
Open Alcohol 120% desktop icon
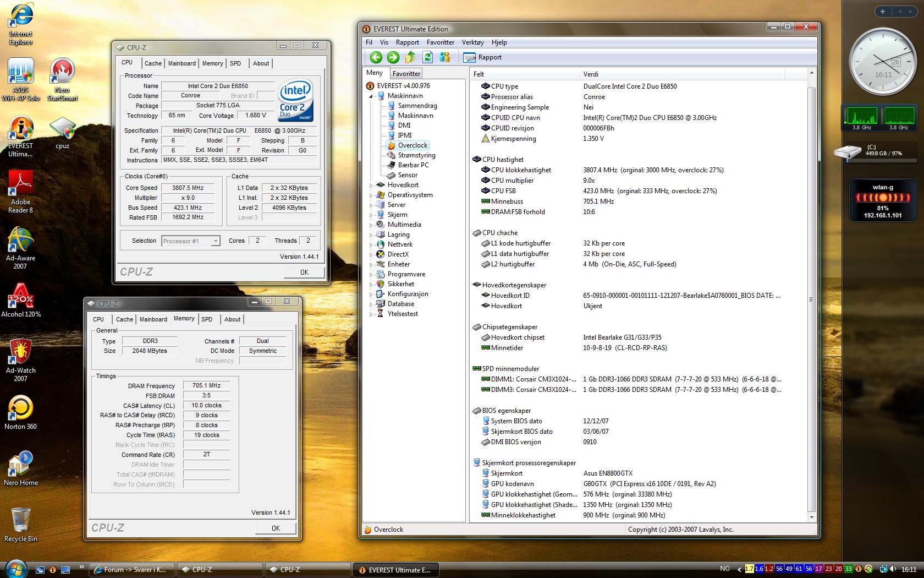[20, 300]
